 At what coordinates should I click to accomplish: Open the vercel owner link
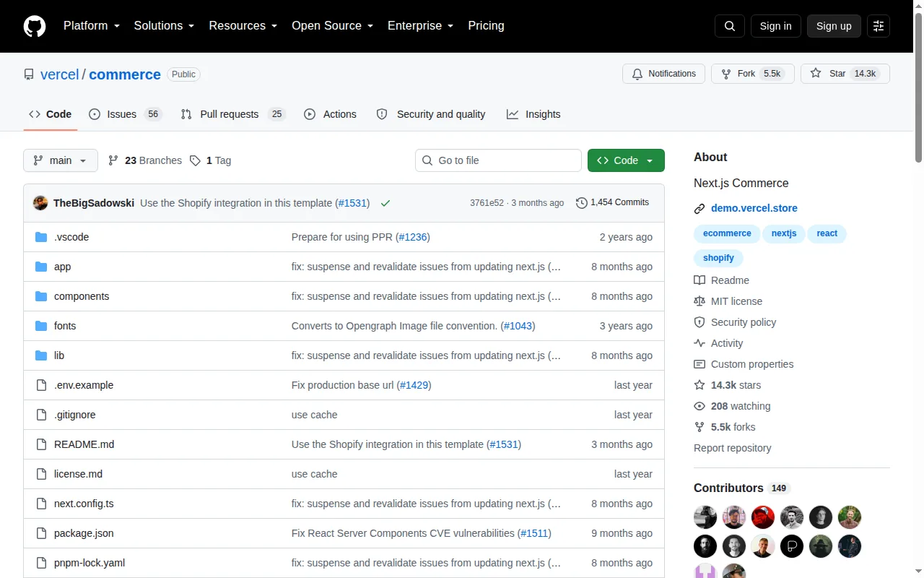(60, 74)
